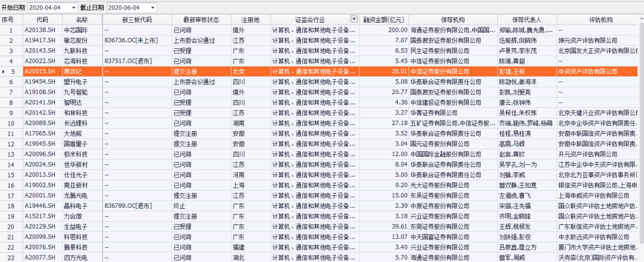The image size is (644, 262).
Task: Click the 终止 review status cell
Action: tap(202, 205)
